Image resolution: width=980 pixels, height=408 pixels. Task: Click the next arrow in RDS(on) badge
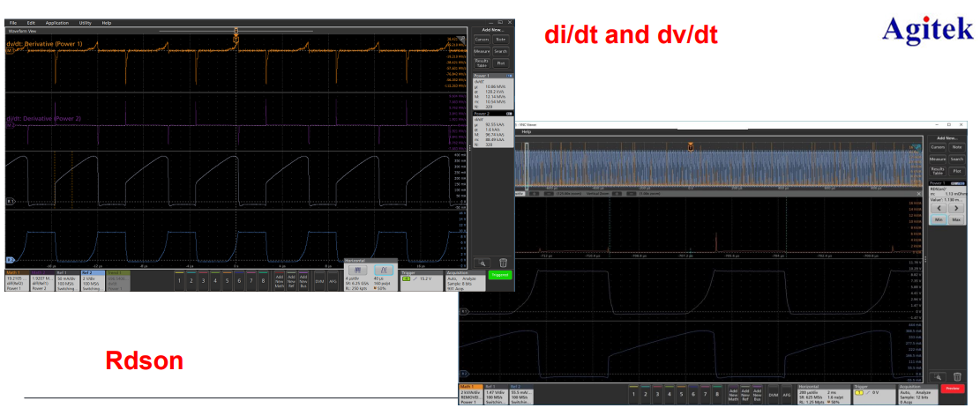click(956, 208)
